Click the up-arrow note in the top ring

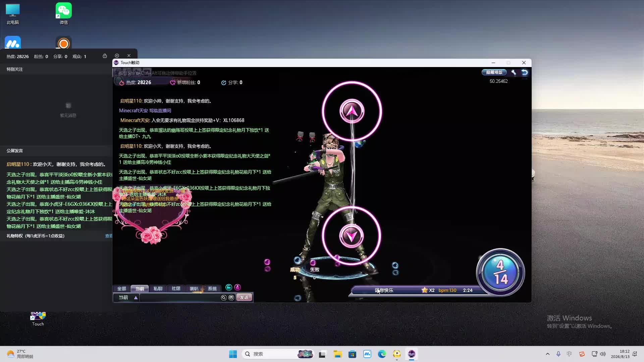(352, 111)
